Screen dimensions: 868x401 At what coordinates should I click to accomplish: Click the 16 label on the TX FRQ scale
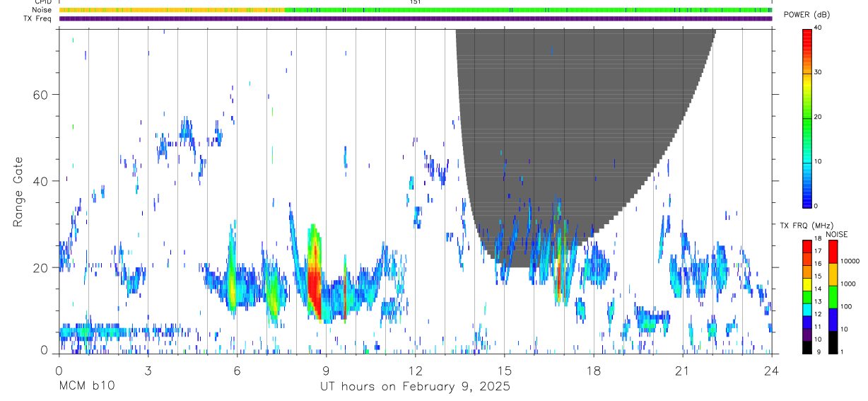[x=819, y=265]
